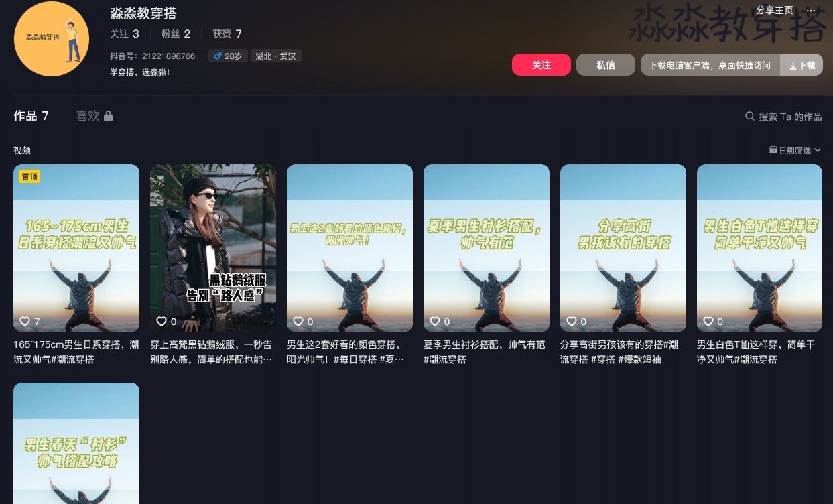Click heart icon on 男生白色T恤 video

[708, 322]
